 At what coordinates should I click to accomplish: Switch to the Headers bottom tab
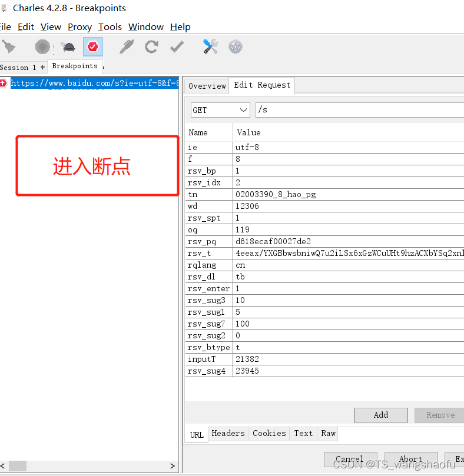point(228,434)
